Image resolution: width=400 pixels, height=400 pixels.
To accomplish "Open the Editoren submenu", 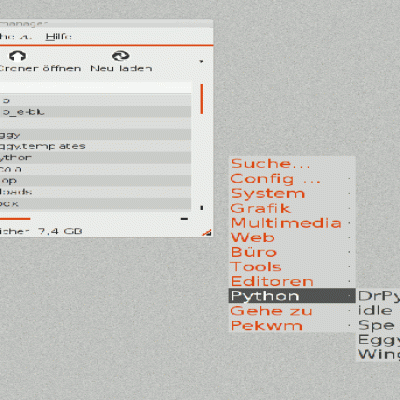I will pos(292,281).
